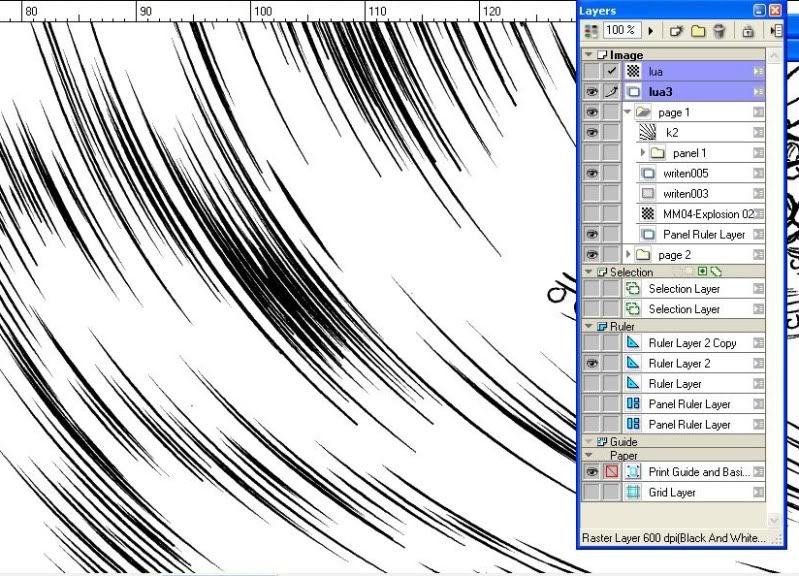Click the Layers panel scroll-up arrow

click(774, 55)
